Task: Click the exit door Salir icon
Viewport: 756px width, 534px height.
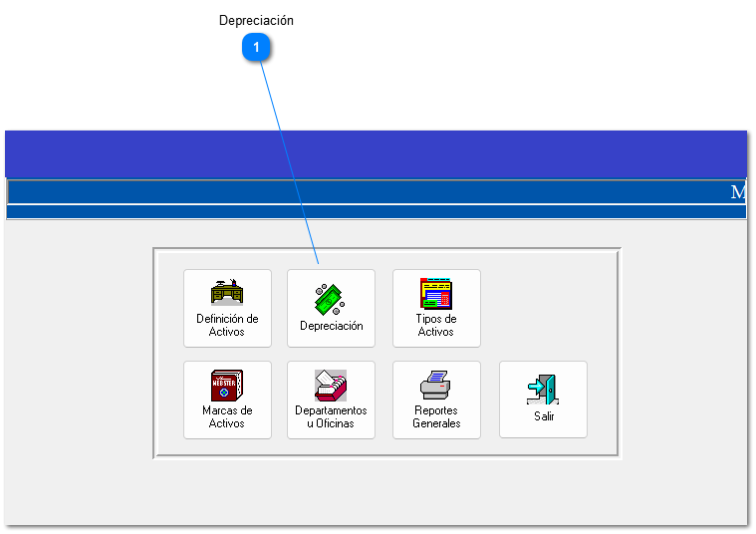Action: click(543, 390)
